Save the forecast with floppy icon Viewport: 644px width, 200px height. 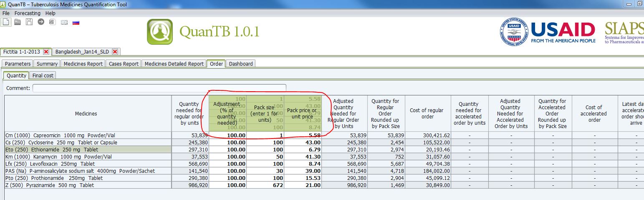point(29,22)
